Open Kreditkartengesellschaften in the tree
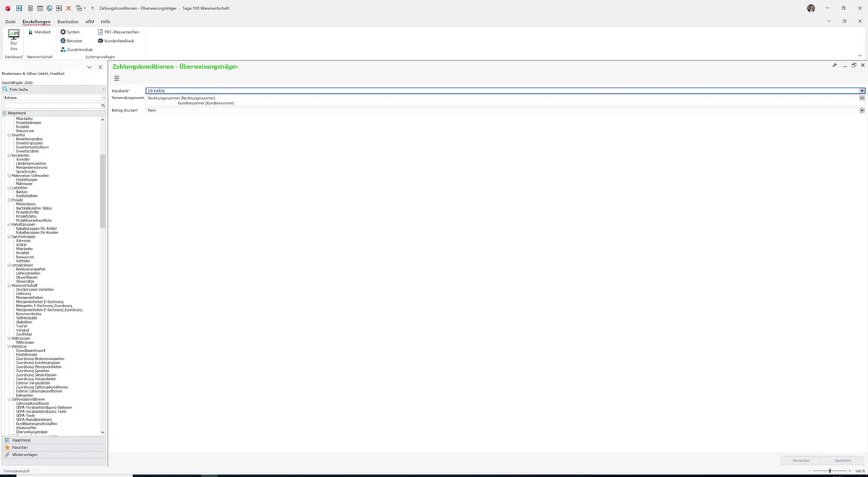868x477 pixels. (x=36, y=424)
